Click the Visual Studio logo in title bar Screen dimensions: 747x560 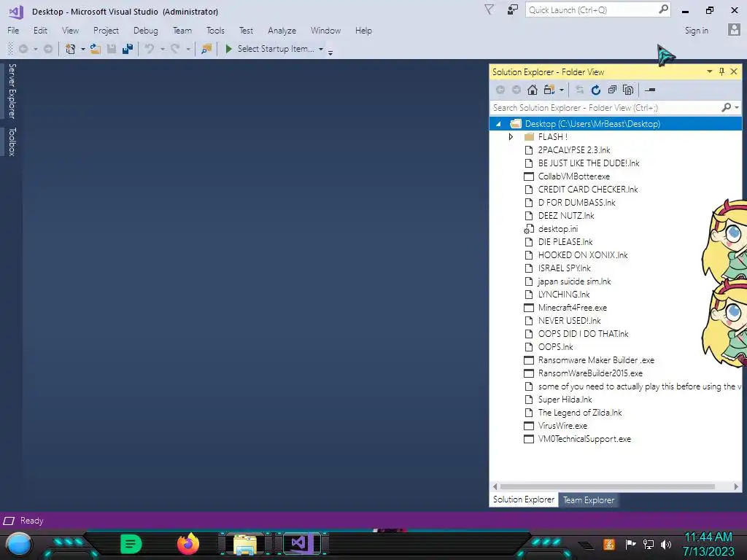click(x=16, y=12)
